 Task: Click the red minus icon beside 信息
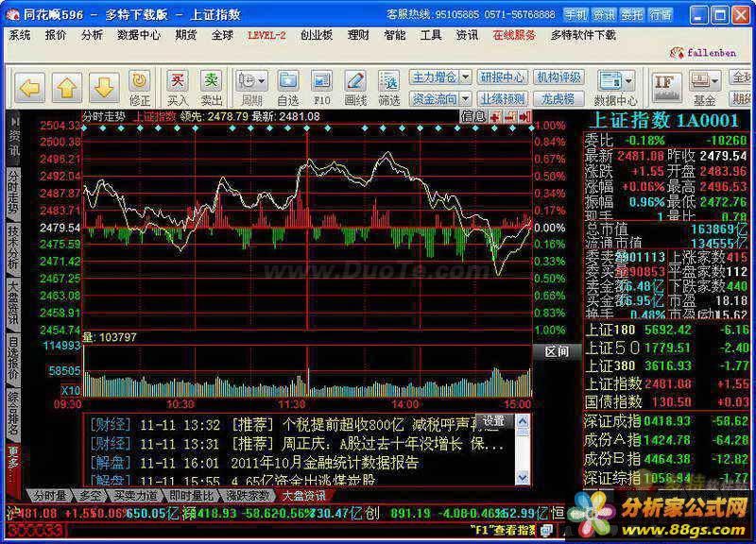coord(510,116)
